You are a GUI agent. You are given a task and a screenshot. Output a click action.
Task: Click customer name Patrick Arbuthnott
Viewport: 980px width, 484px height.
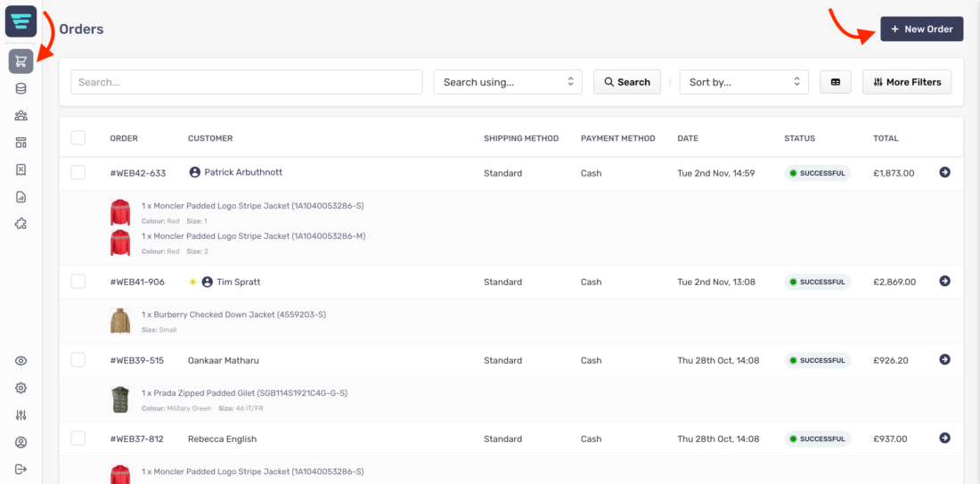[x=243, y=172]
